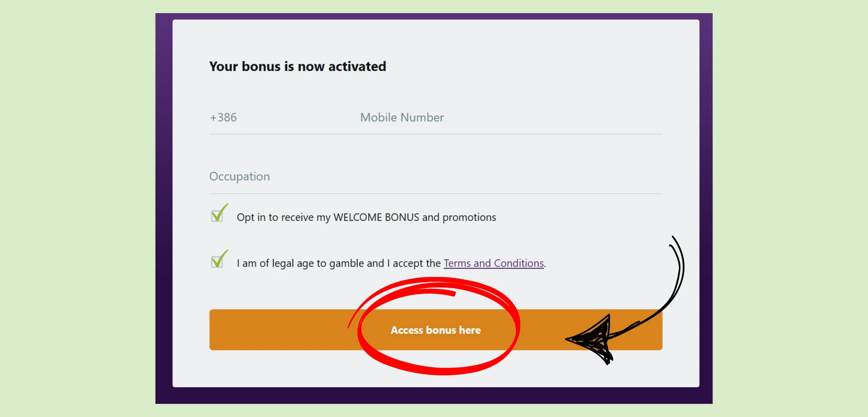The width and height of the screenshot is (868, 417).
Task: Select the Occupation text field
Action: (x=436, y=176)
